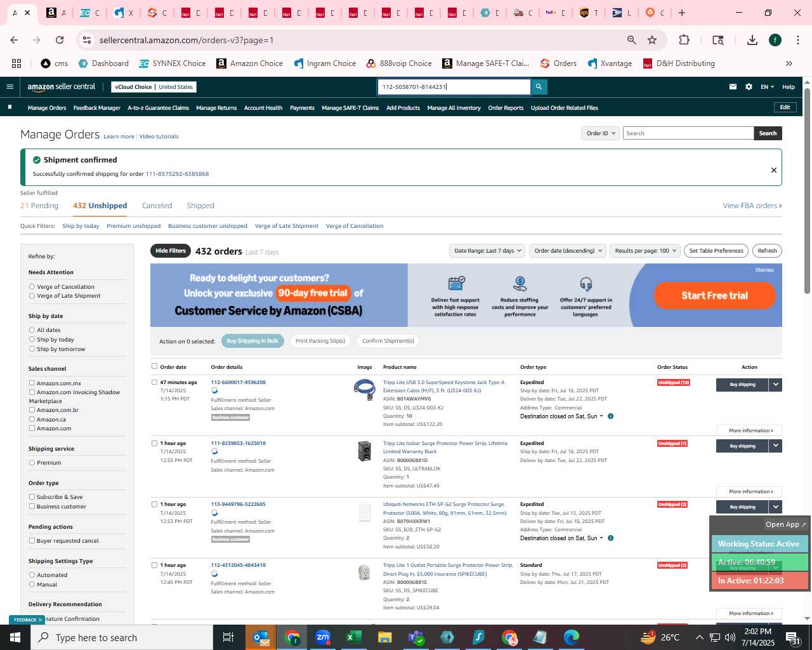Screen dimensions: 812x650
Task: Click Set Table Preferences button
Action: coord(716,251)
